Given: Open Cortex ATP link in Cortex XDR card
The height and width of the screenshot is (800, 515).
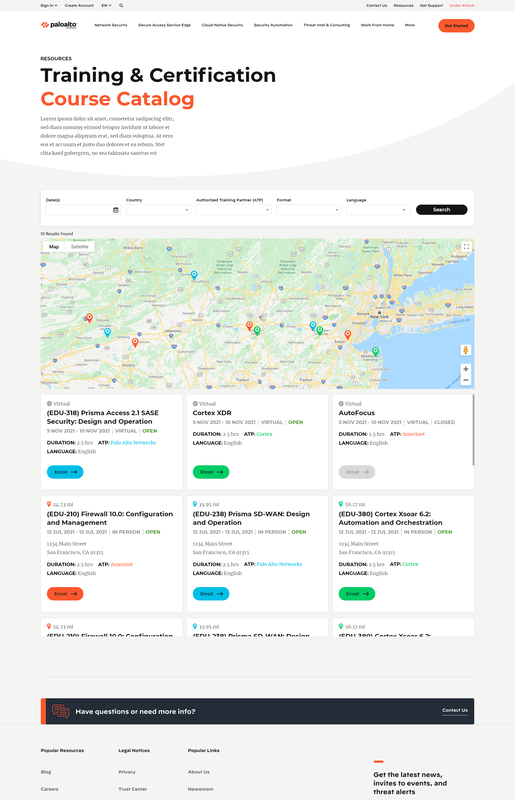Looking at the screenshot, I should [x=264, y=434].
